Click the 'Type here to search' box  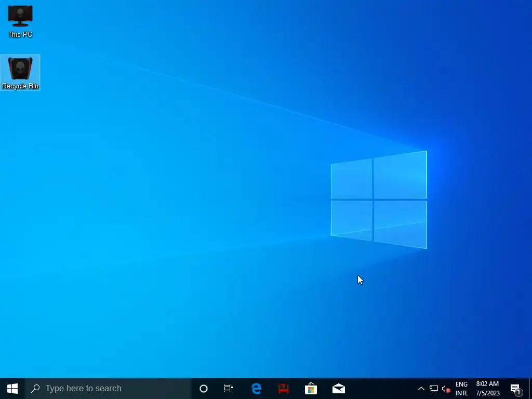[x=108, y=389]
